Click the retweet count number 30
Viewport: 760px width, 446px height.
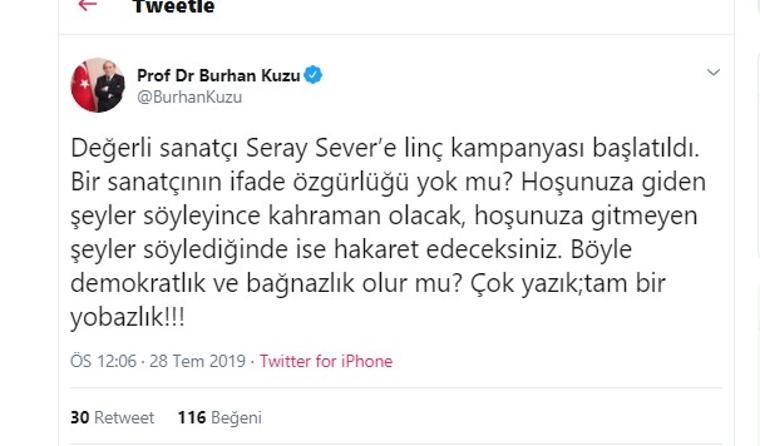point(79,418)
